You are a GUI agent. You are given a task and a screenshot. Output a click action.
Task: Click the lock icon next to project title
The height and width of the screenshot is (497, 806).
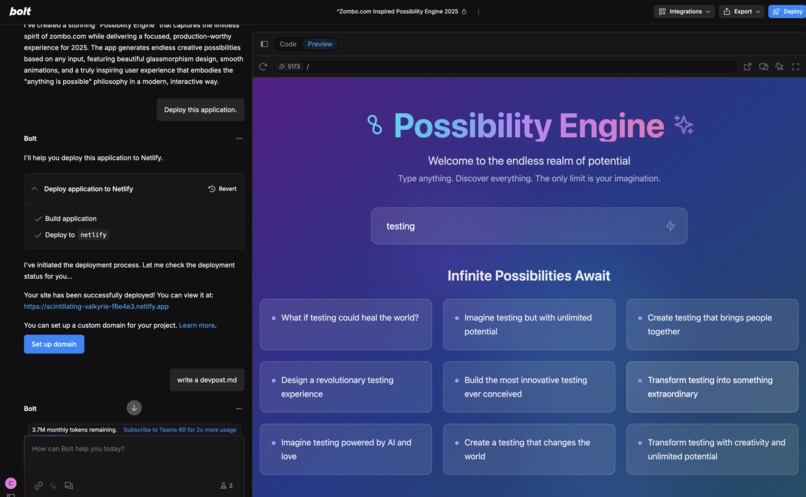[x=464, y=11]
